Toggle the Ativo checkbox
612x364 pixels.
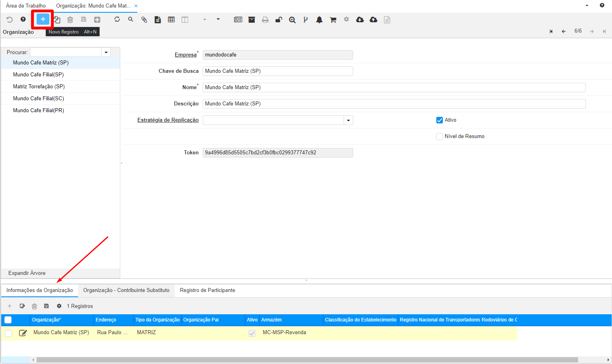coord(440,120)
